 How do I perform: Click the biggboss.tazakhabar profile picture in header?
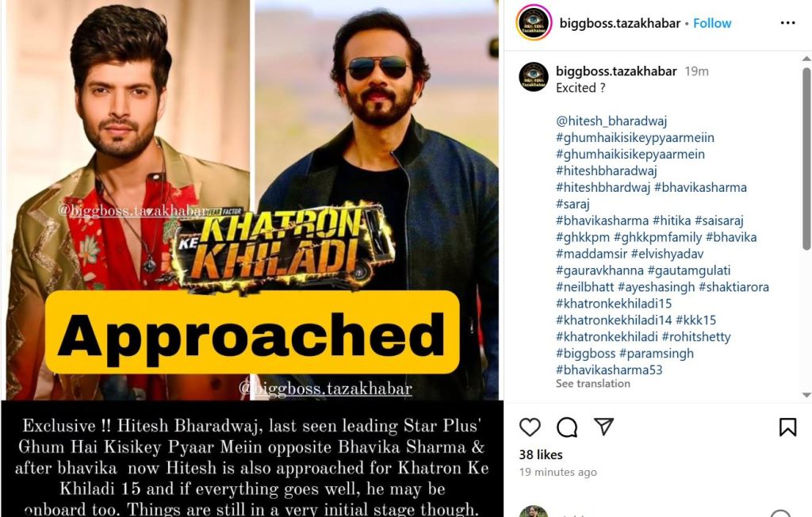[x=534, y=23]
